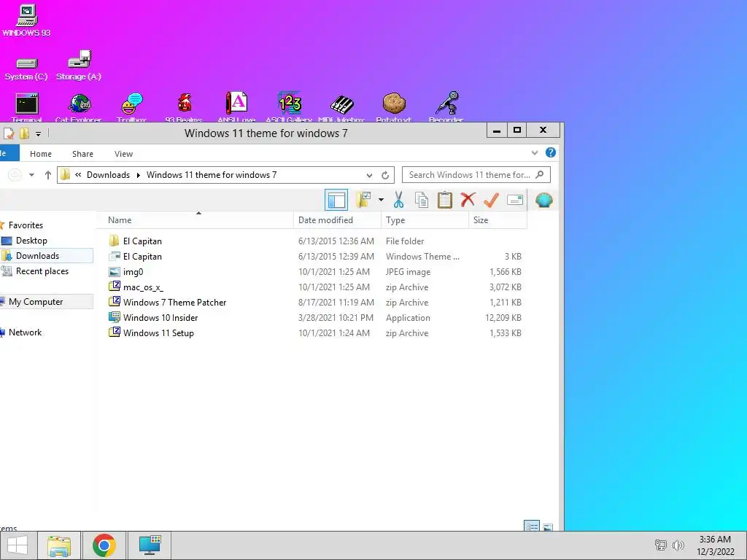Select the Cut scissors tool

coord(399,200)
